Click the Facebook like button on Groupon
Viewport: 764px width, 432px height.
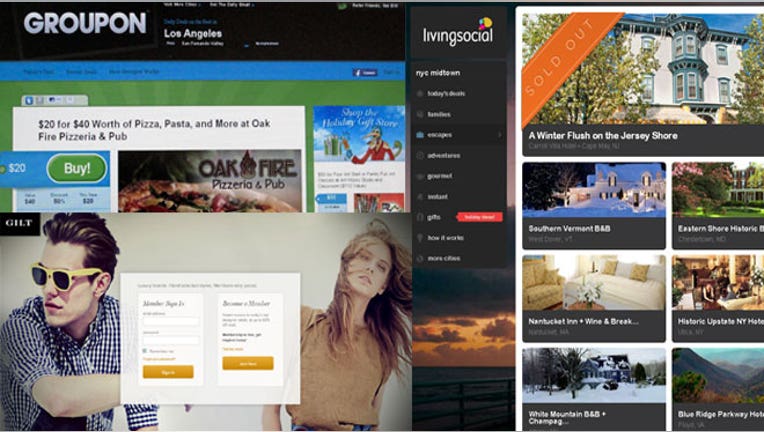tap(365, 73)
